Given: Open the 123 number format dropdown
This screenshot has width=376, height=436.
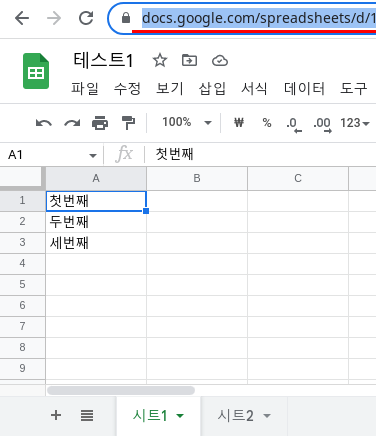Looking at the screenshot, I should pyautogui.click(x=355, y=123).
